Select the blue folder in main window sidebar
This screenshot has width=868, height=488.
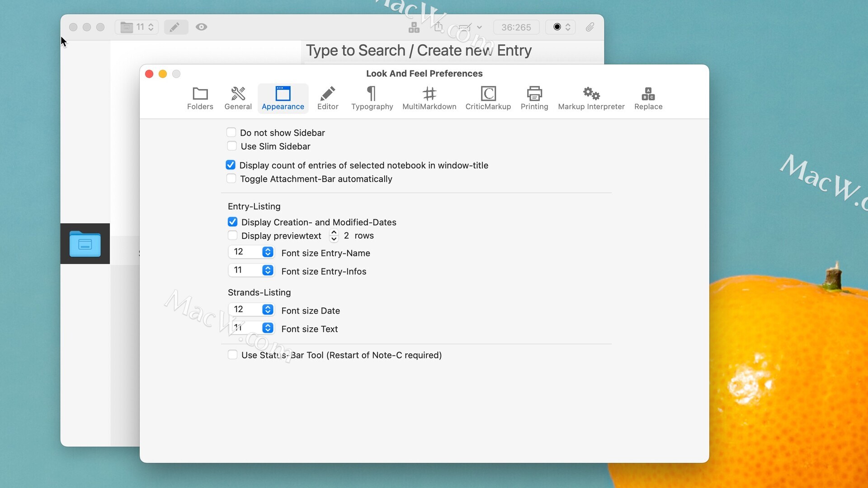pos(85,244)
